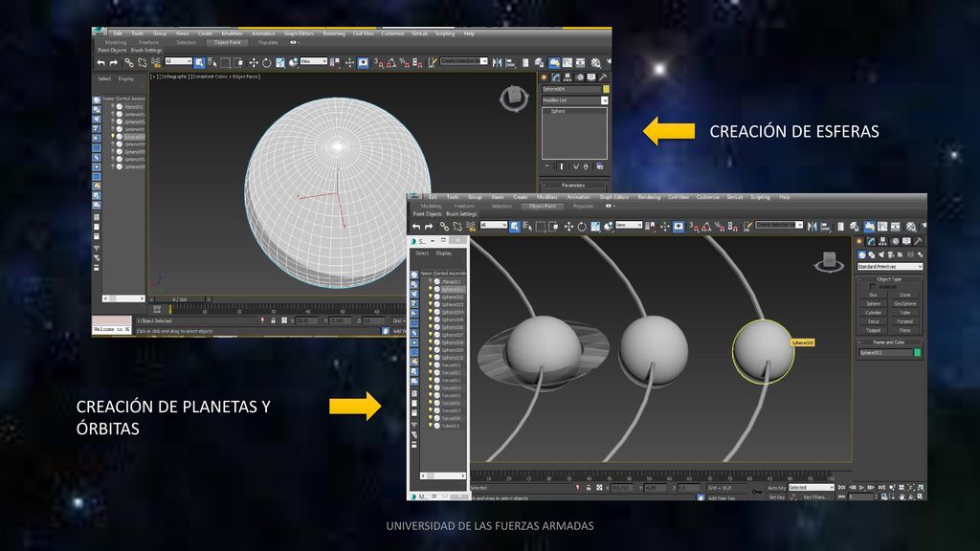This screenshot has height=551, width=980.
Task: Open Hierarchy panel in front window
Action: (882, 241)
